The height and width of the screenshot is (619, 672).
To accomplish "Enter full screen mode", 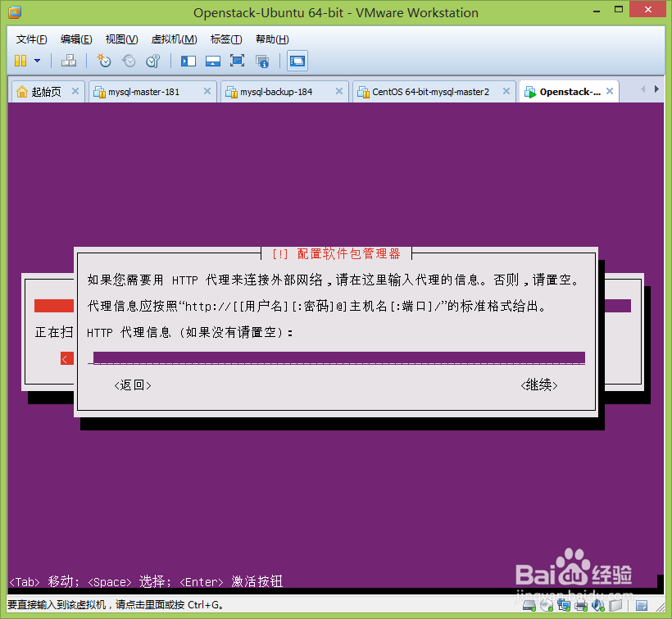I will click(238, 61).
